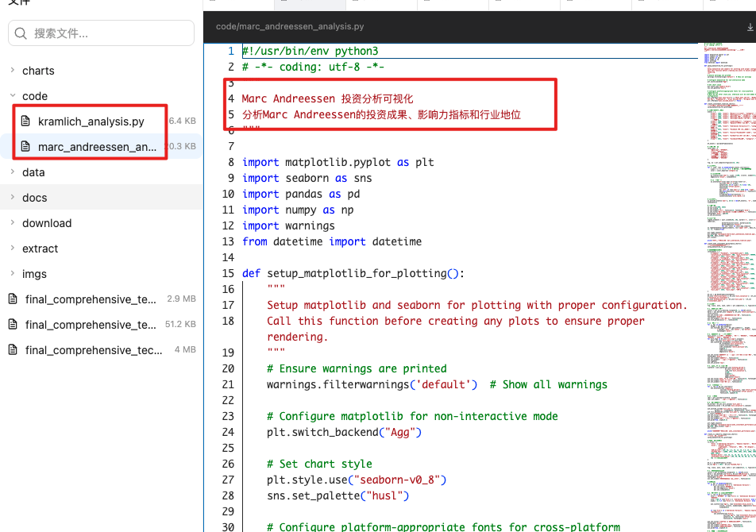Click file icon of the 4 MB file

coord(13,350)
